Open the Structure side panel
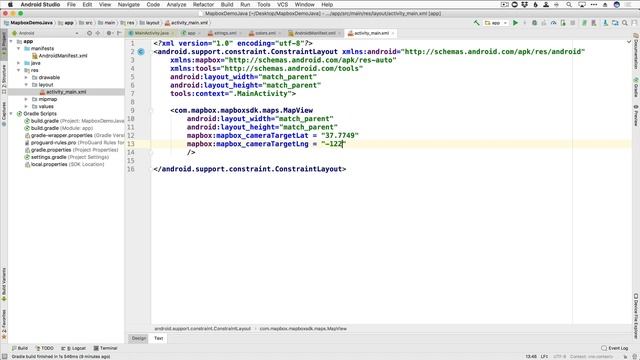The width and height of the screenshot is (640, 360). (x=4, y=79)
